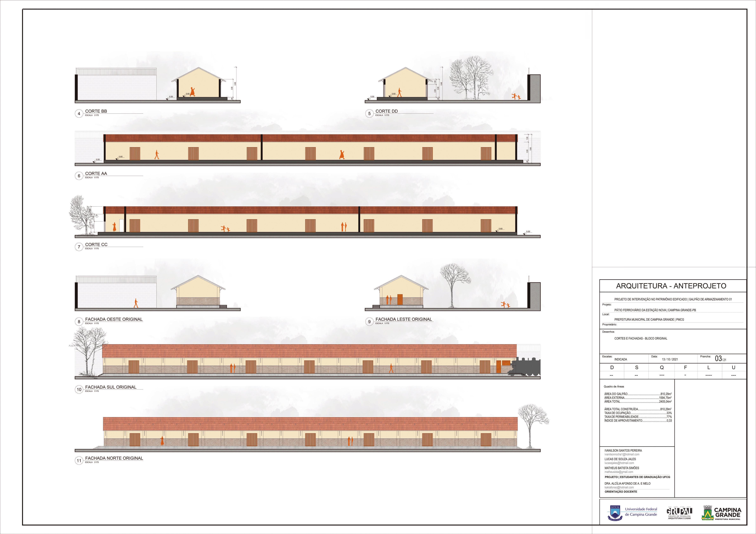Click the circled number 9 drawing marker
The height and width of the screenshot is (534, 756).
(x=369, y=321)
